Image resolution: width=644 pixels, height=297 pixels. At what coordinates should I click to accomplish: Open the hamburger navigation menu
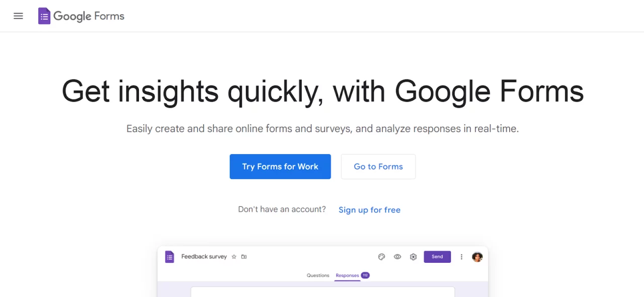[x=18, y=16]
